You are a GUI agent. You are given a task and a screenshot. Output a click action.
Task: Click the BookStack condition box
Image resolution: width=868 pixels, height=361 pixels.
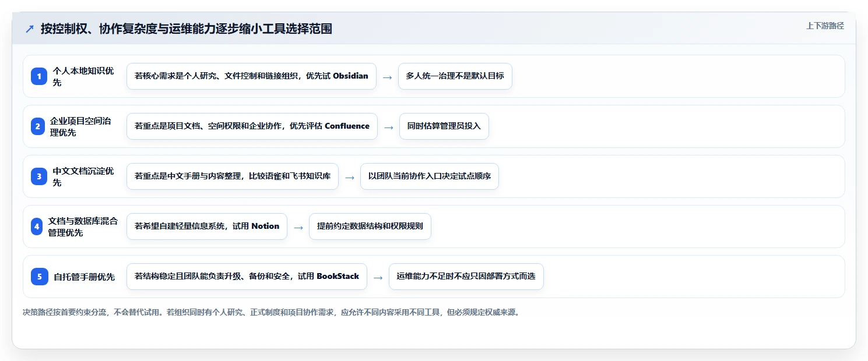tap(247, 277)
